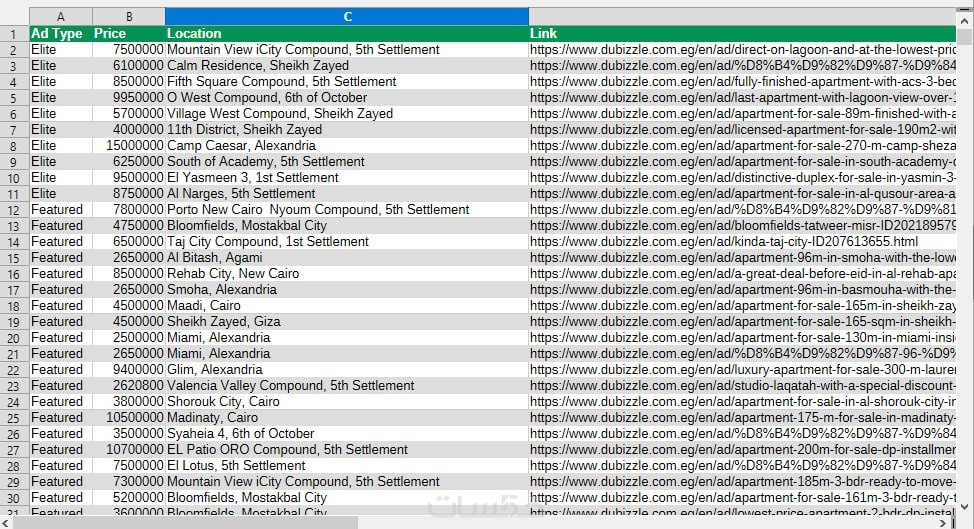Open the kinda-taj-city-ID207613655.html link
The height and width of the screenshot is (529, 974).
point(724,242)
